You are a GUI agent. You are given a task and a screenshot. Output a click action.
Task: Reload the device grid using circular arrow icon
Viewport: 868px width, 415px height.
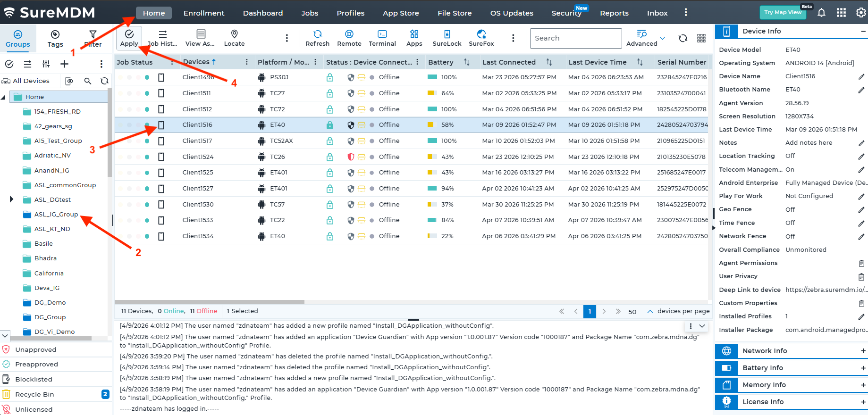[683, 38]
